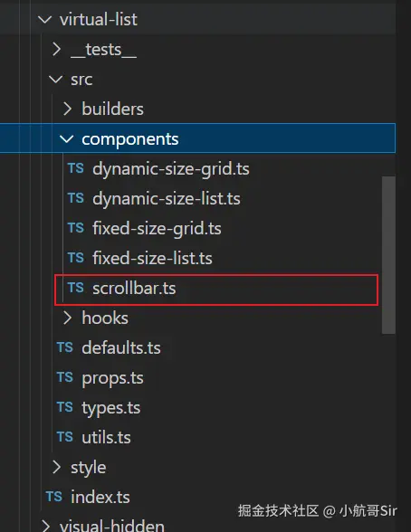
Task: Expand the builders folder chevron
Action: coord(68,109)
